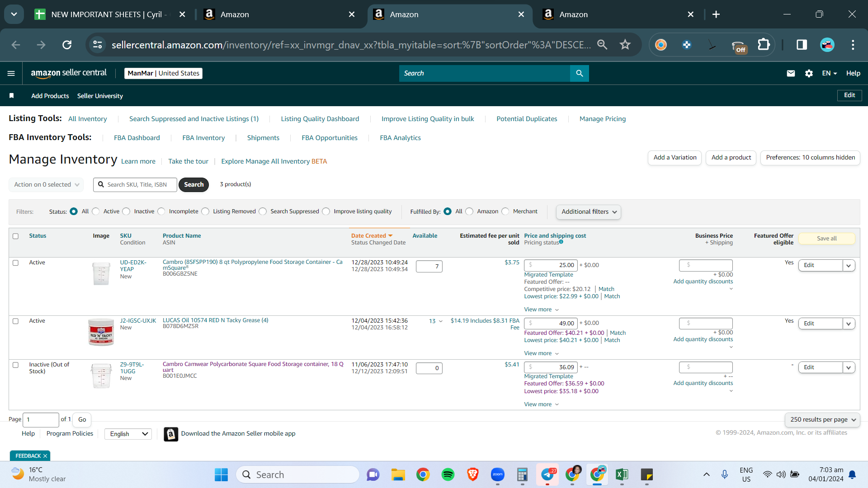
Task: Select the LUCAS Oil Tacky Grease row checkbox
Action: coord(15,321)
